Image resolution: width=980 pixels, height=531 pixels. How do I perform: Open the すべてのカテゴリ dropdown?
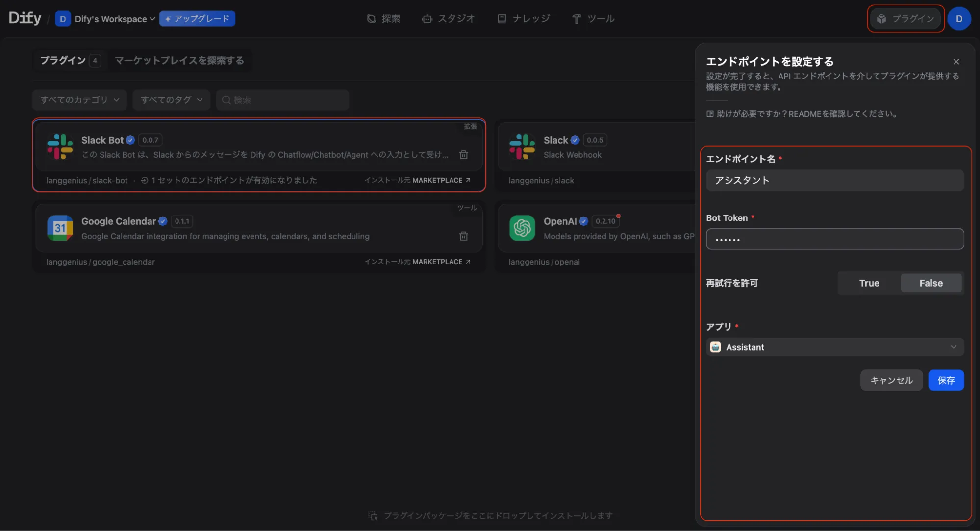coord(79,100)
